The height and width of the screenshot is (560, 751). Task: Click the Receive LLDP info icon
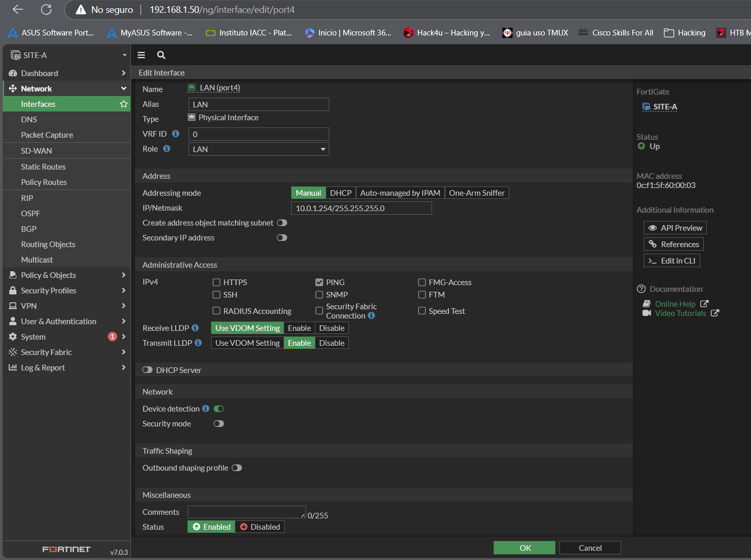click(195, 328)
